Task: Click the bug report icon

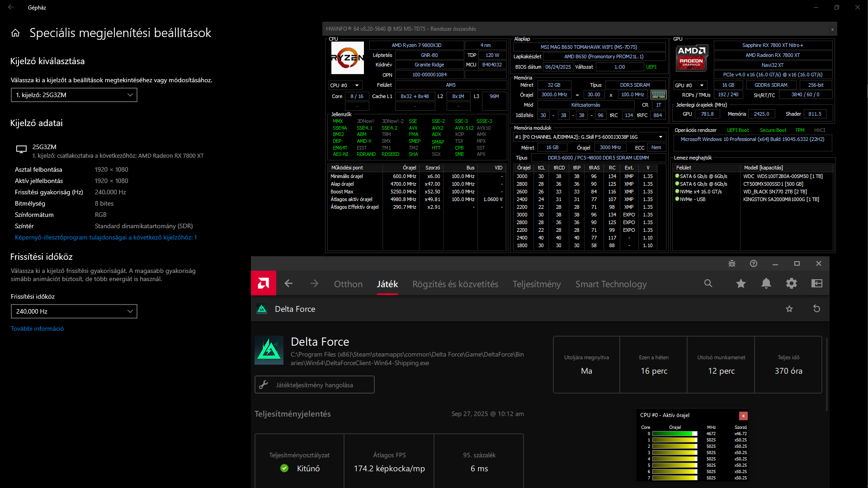Action: tap(732, 263)
